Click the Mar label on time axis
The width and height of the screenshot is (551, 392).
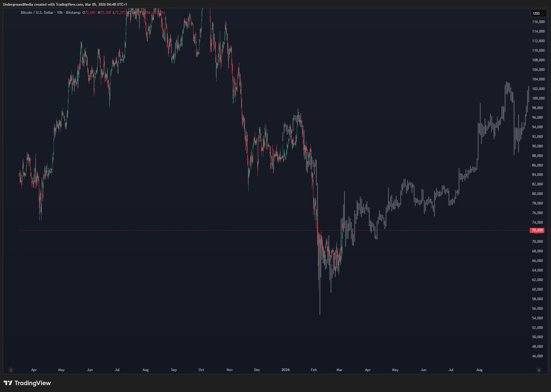click(340, 369)
